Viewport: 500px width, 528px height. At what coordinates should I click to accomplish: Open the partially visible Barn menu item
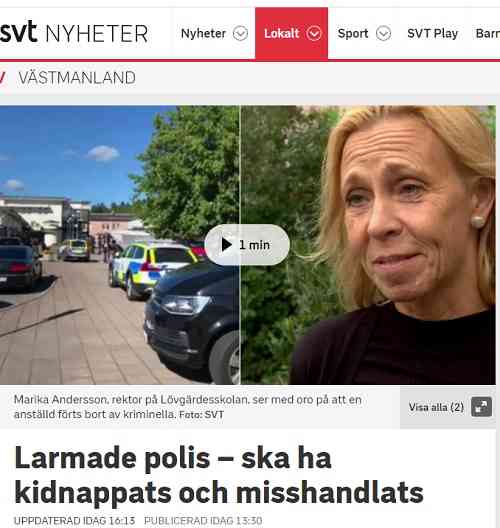point(488,33)
